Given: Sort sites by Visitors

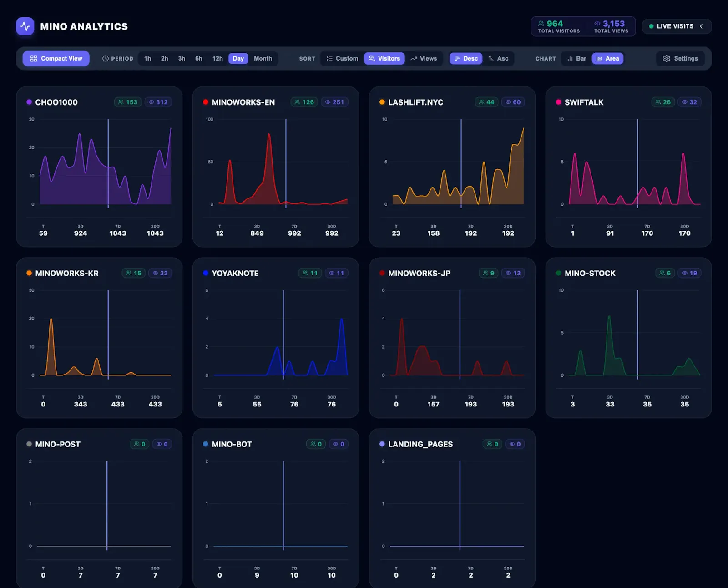Looking at the screenshot, I should [384, 58].
